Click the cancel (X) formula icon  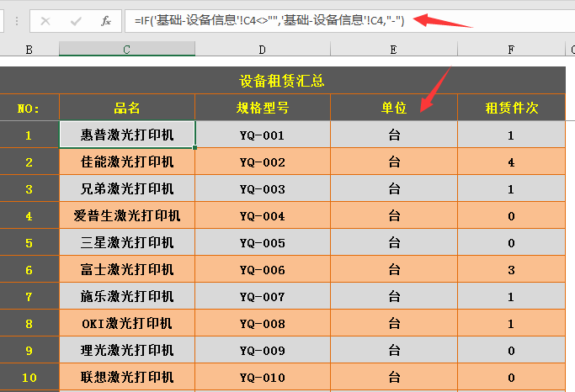45,21
